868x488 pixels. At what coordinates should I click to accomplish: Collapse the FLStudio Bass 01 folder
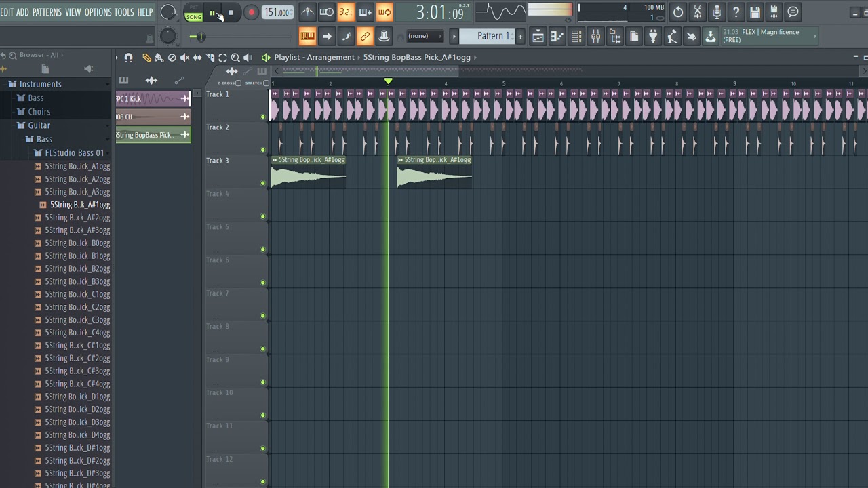point(74,153)
